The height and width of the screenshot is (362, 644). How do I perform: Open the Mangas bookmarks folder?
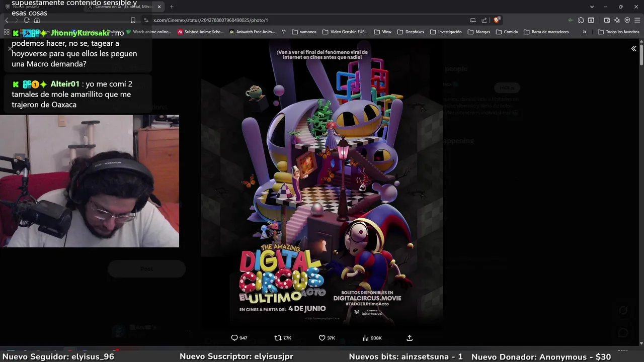point(478,32)
